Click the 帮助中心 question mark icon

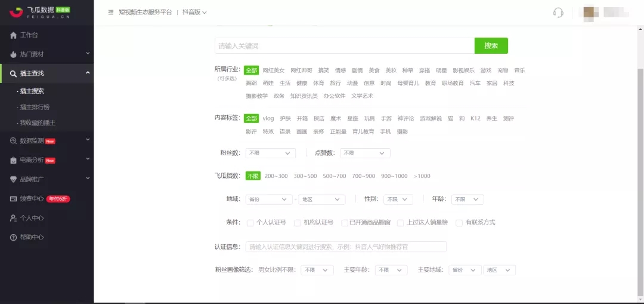13,237
